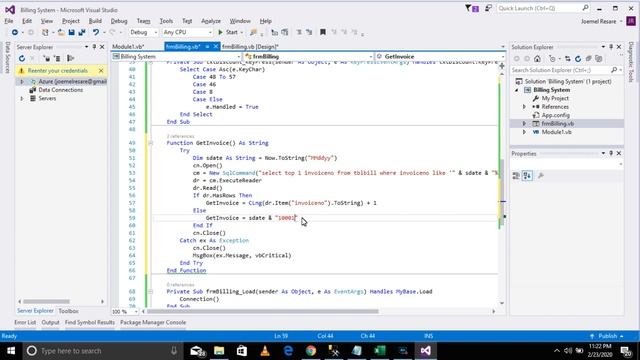Image resolution: width=640 pixels, height=360 pixels.
Task: Switch to the Toolbox tab
Action: [68, 311]
